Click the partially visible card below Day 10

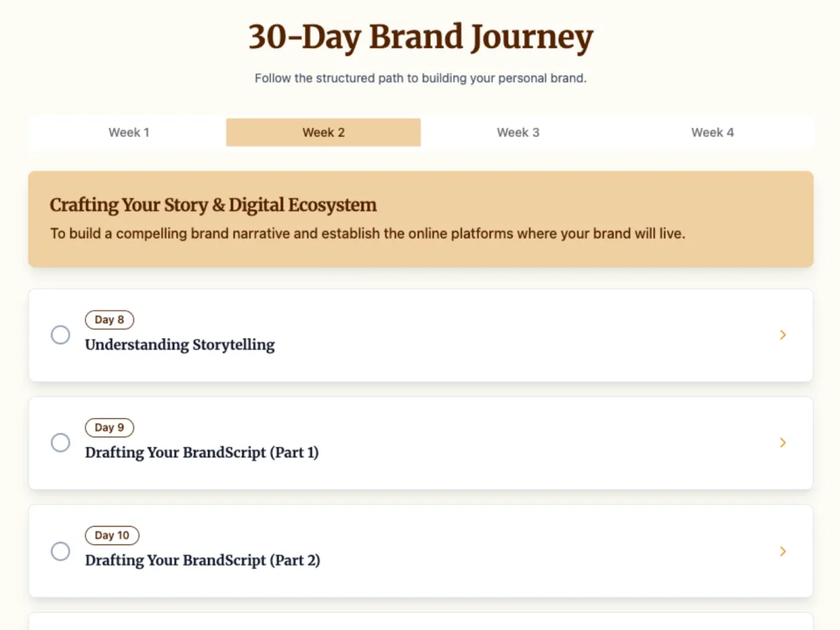point(420,622)
